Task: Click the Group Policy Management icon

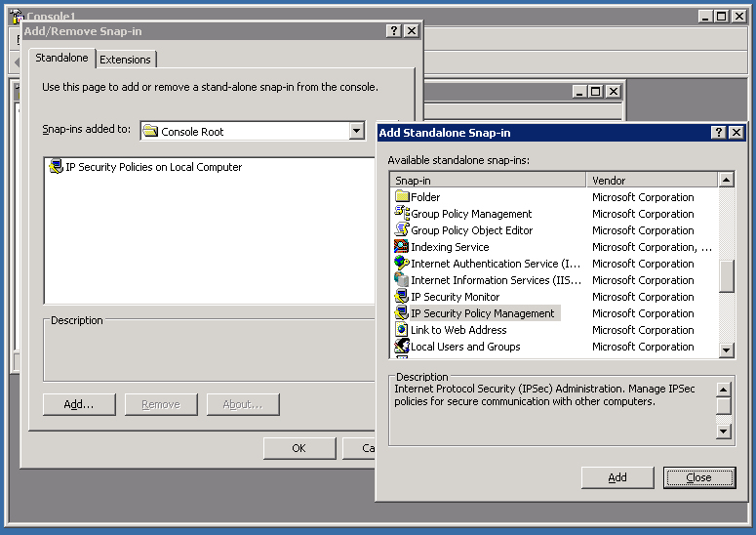Action: (401, 214)
